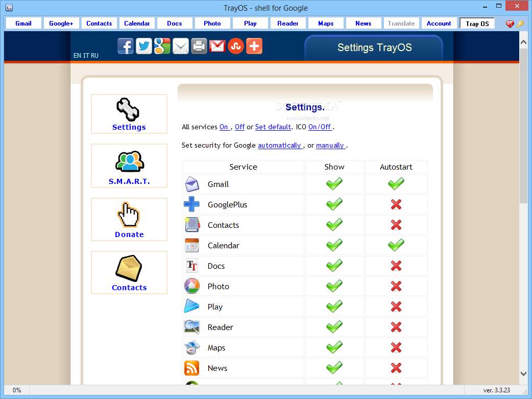Toggle Show checkmark for Gmail
This screenshot has height=399, width=532.
point(334,184)
